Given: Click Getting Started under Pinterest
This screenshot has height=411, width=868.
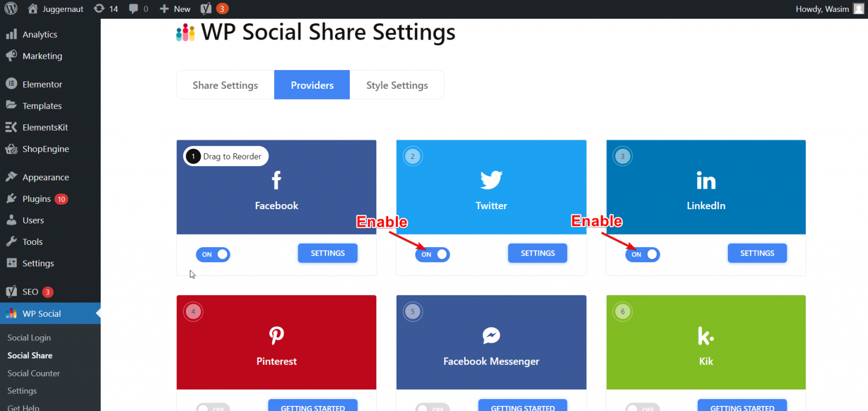Looking at the screenshot, I should click(x=313, y=406).
